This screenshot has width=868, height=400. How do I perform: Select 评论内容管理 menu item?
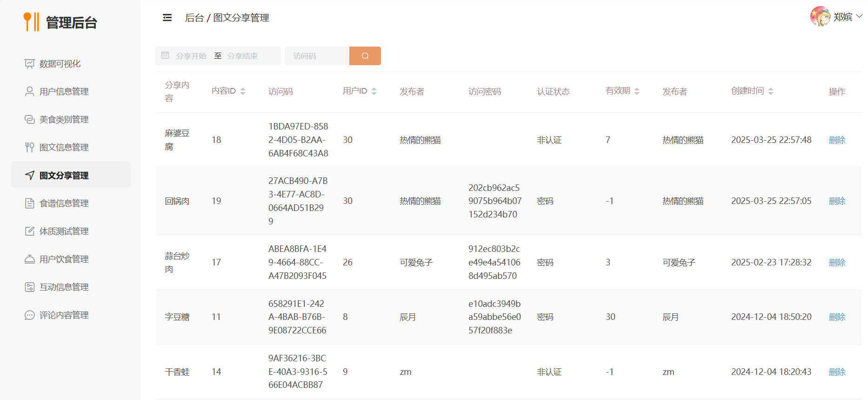point(71,315)
